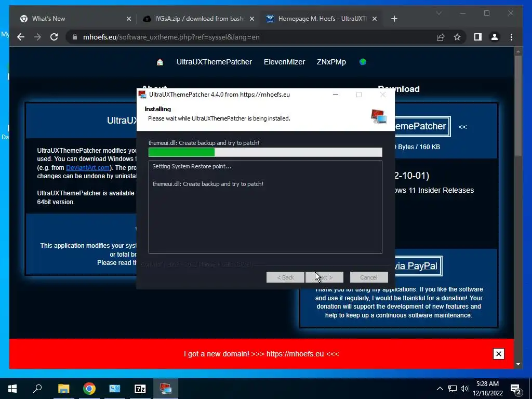Open the ElevenMizer nav link

coord(284,62)
